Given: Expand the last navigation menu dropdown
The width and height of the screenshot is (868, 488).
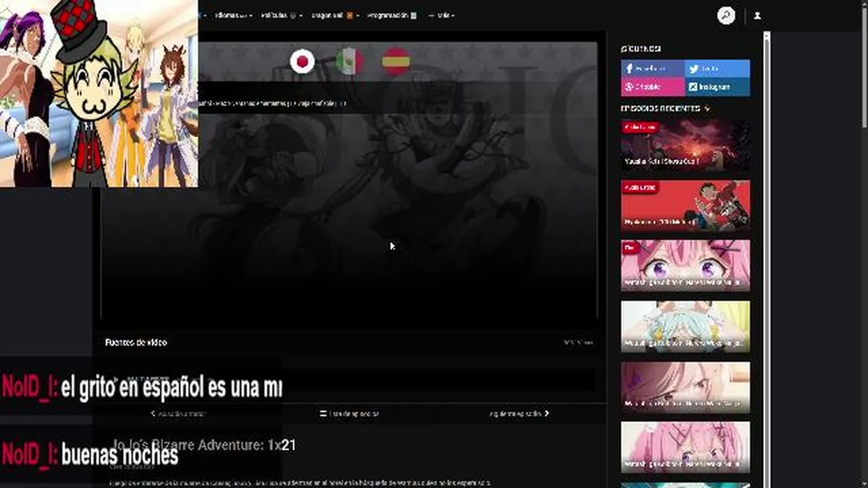Looking at the screenshot, I should pos(441,16).
